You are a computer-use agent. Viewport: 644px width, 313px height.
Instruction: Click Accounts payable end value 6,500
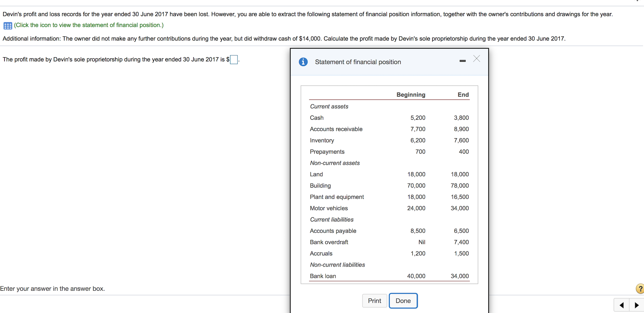pos(461,231)
